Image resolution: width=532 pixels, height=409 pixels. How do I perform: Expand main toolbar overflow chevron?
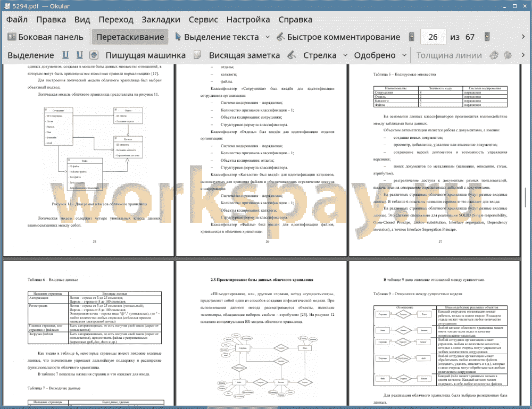tap(523, 37)
